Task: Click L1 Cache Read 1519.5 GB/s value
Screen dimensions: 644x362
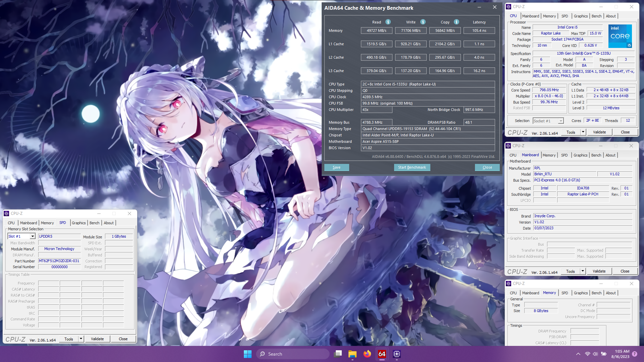Action: tap(376, 44)
